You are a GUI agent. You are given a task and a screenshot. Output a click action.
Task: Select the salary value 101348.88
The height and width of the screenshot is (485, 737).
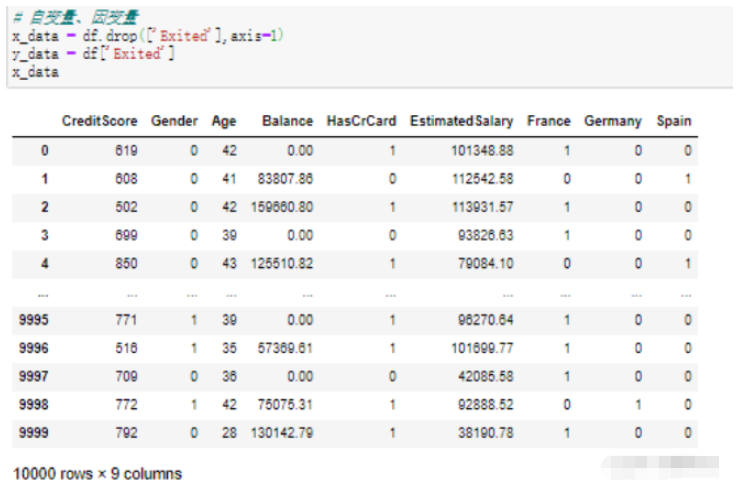[477, 151]
